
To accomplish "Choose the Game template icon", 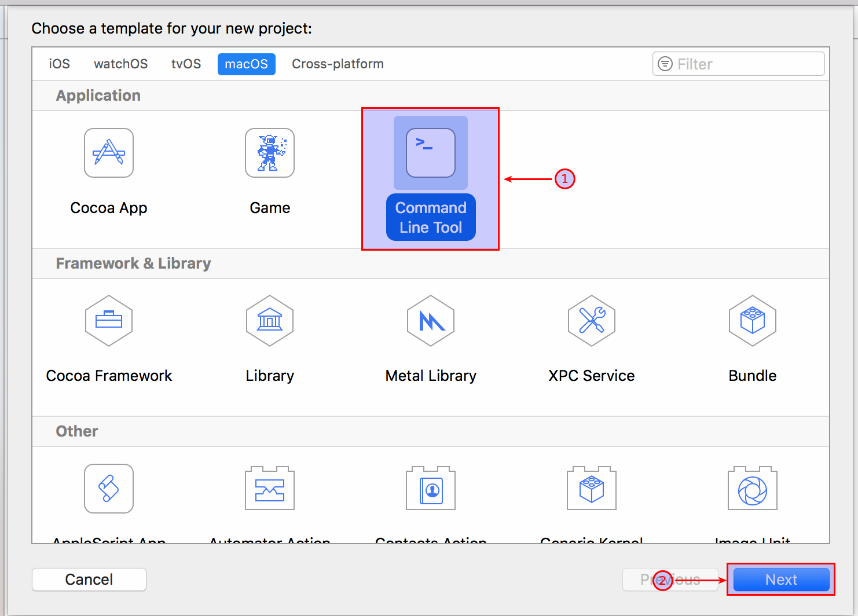I will [270, 153].
